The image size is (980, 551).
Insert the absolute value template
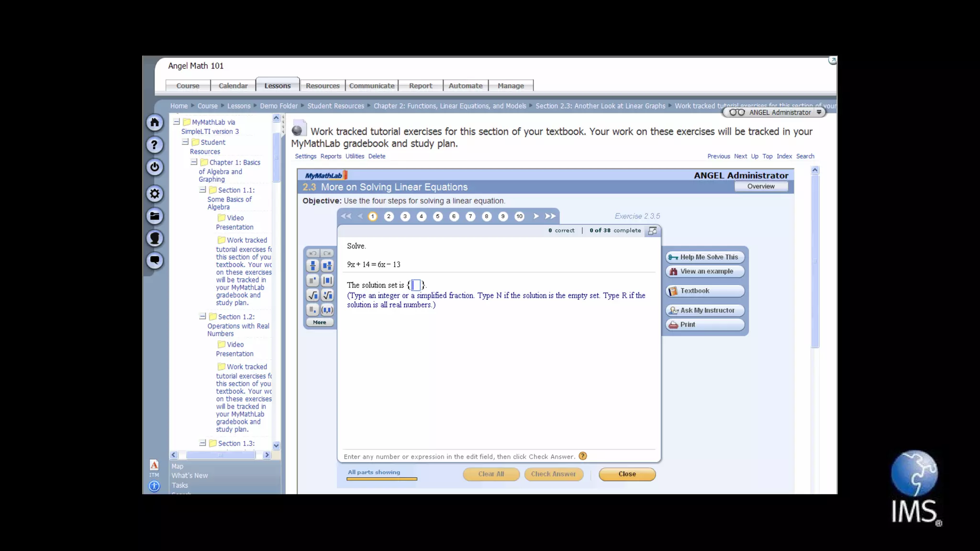tap(327, 280)
